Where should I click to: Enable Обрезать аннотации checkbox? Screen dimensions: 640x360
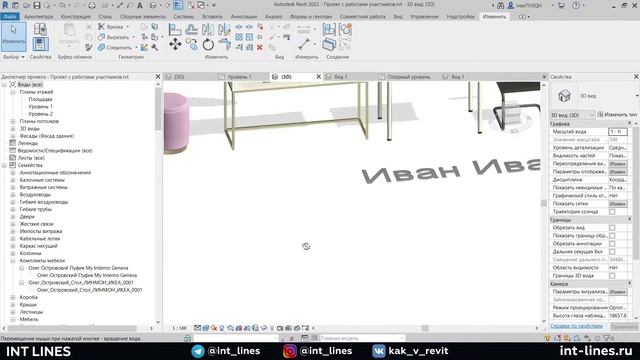[612, 244]
